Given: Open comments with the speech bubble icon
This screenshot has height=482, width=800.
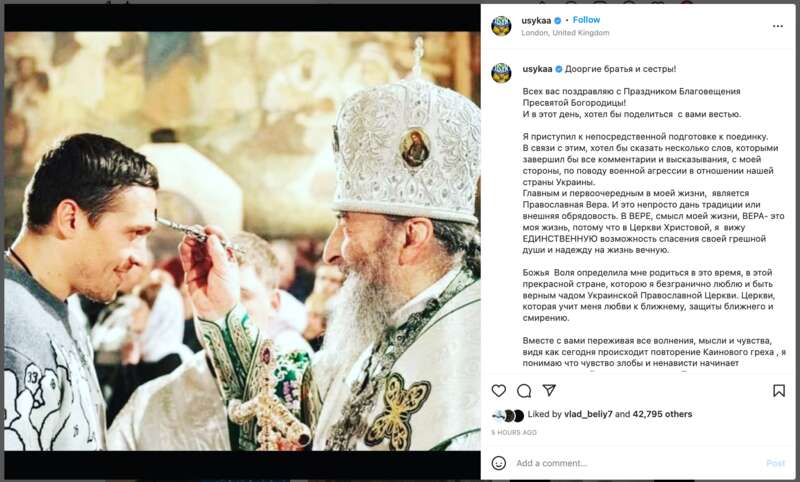Looking at the screenshot, I should pyautogui.click(x=523, y=391).
